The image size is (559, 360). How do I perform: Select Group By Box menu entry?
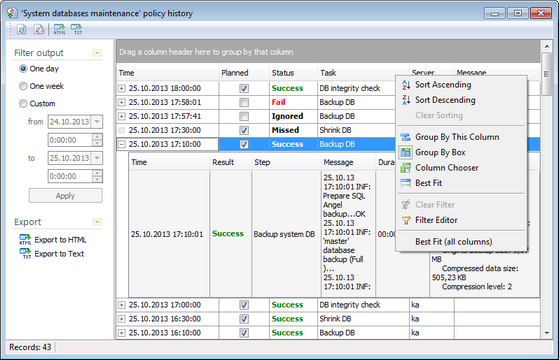[461, 152]
